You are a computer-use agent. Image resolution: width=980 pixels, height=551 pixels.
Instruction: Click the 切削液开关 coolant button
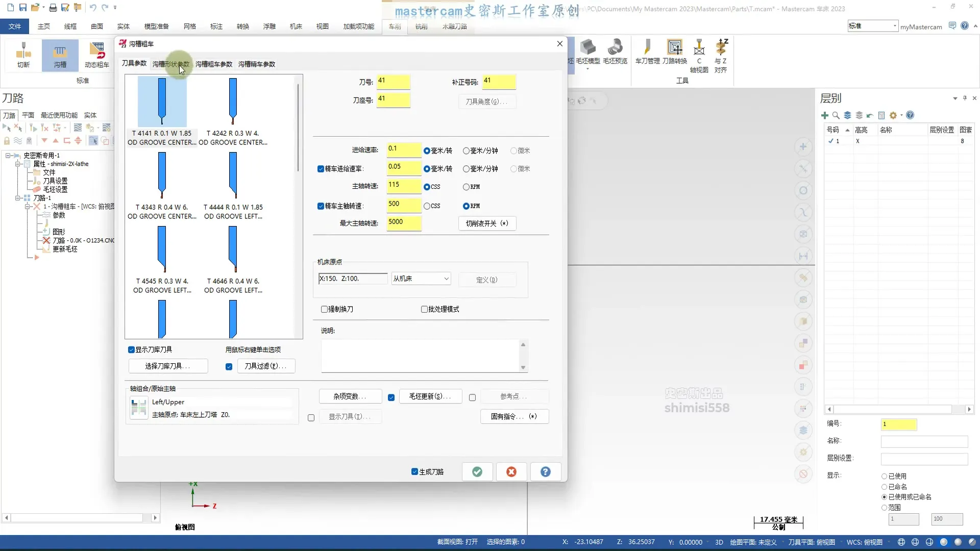pos(487,223)
